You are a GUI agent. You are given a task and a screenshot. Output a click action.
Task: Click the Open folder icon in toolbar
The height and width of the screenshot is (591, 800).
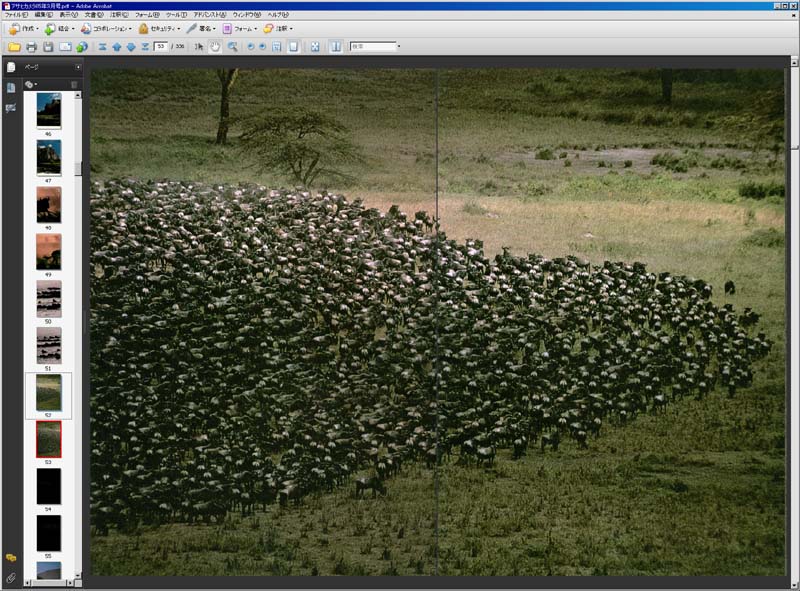click(14, 47)
